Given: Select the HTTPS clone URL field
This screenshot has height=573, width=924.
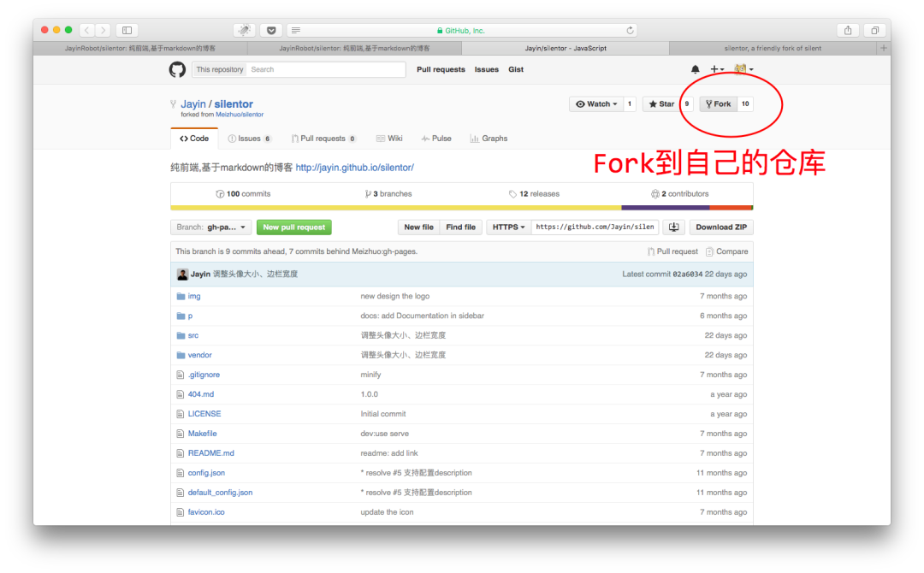Looking at the screenshot, I should 595,227.
